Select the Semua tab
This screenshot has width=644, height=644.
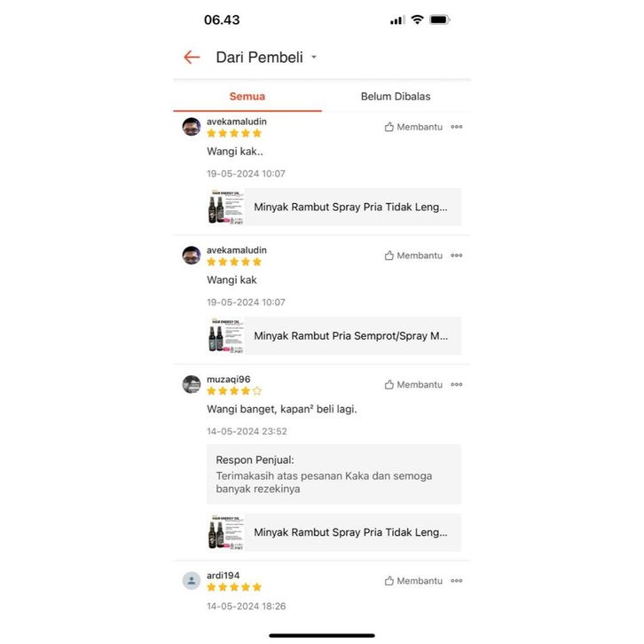247,97
